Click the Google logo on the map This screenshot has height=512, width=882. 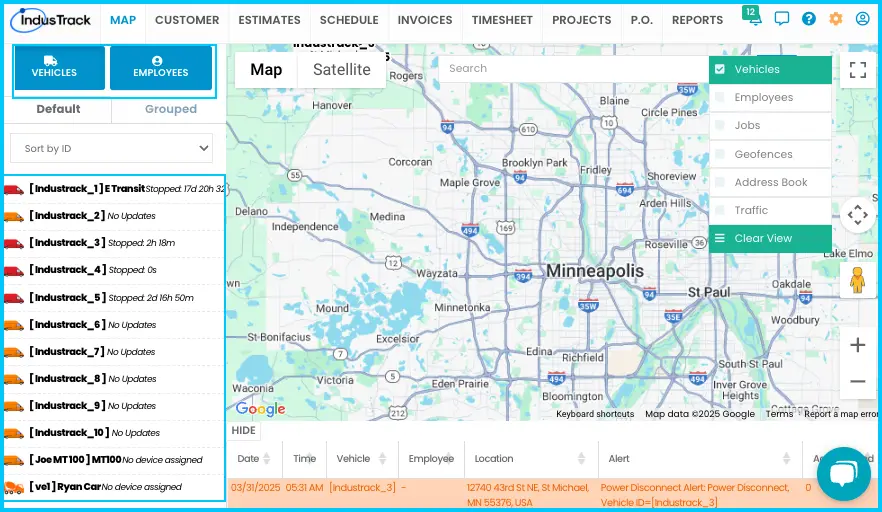260,409
